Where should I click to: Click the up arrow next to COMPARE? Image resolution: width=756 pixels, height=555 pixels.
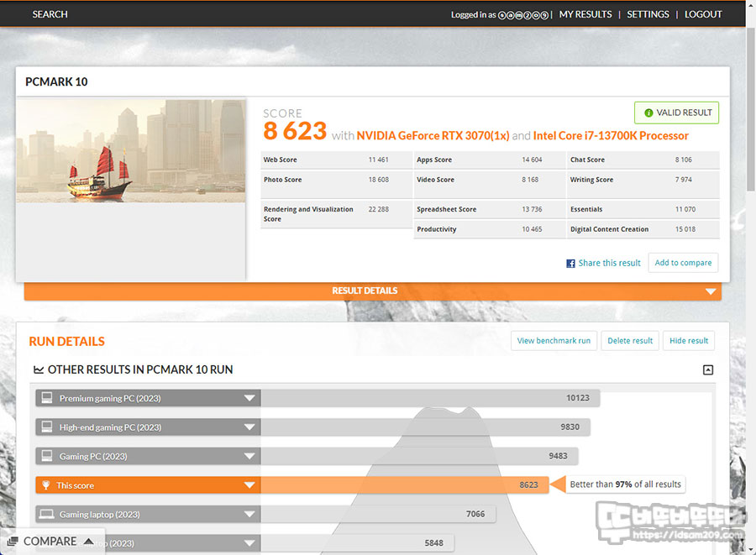[88, 541]
